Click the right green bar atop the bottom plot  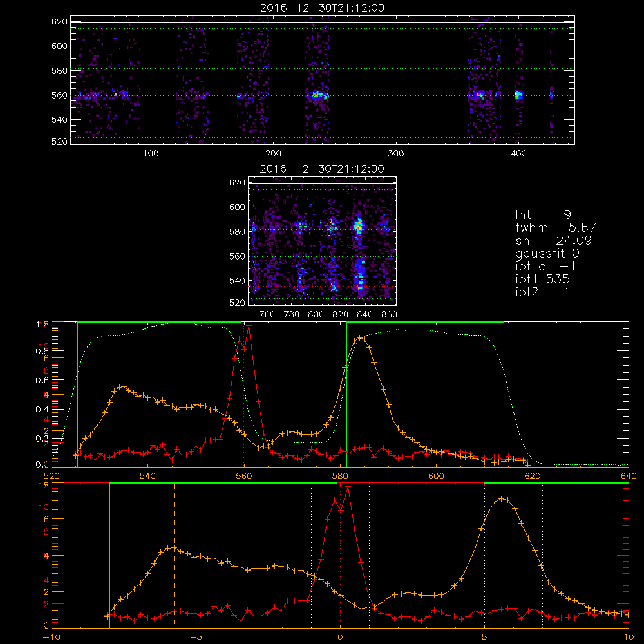[x=556, y=484]
